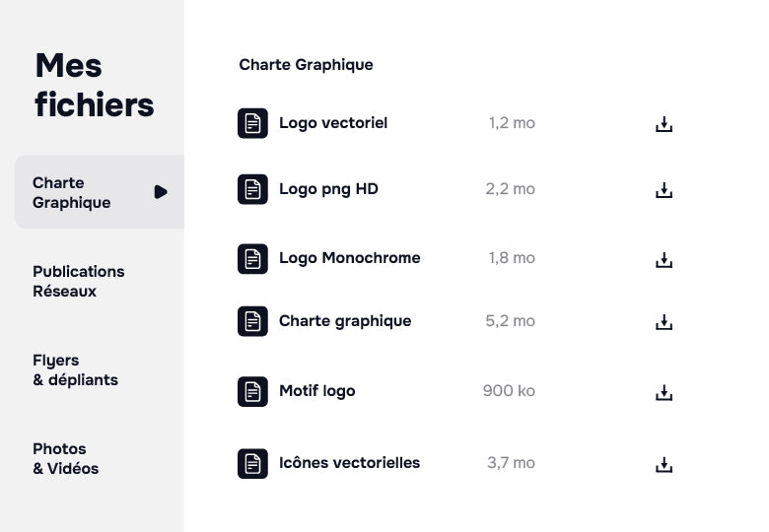Select the Icônes vectorielles file name
Image resolution: width=769 pixels, height=532 pixels.
point(349,462)
